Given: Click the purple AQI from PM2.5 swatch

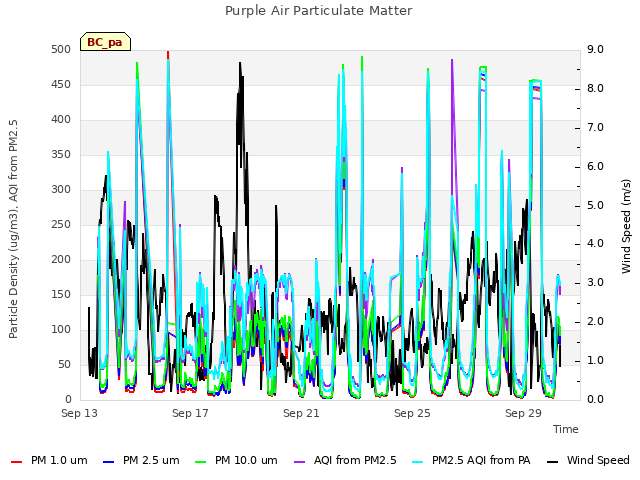Looking at the screenshot, I should click(x=299, y=462).
